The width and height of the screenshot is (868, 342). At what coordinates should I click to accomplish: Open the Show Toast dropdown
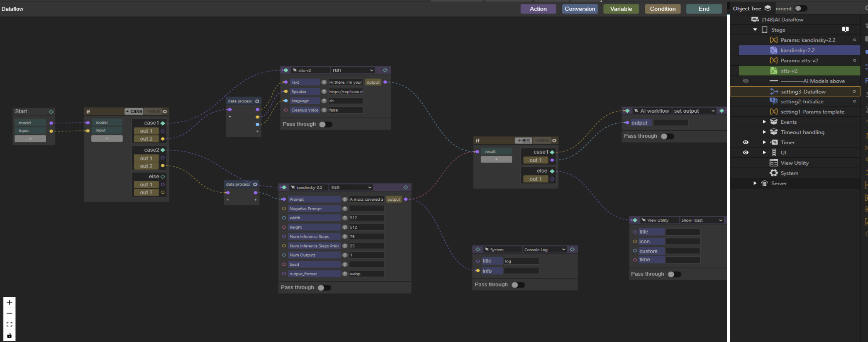701,220
